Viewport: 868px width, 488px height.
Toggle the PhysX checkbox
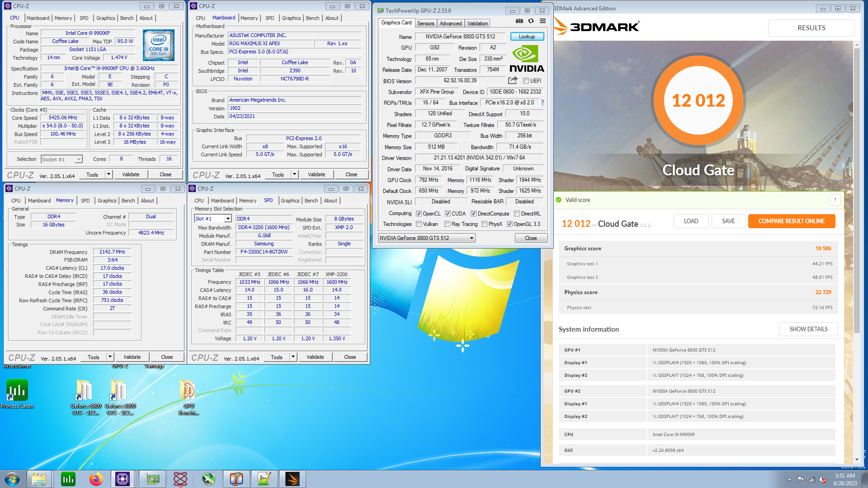pyautogui.click(x=485, y=224)
